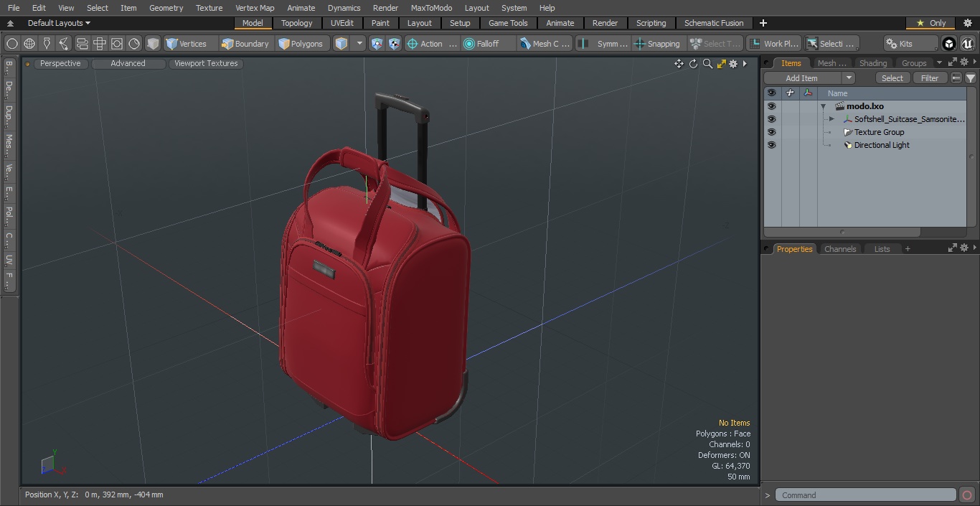The height and width of the screenshot is (506, 980).
Task: Click the Filter button in Items panel
Action: [930, 78]
